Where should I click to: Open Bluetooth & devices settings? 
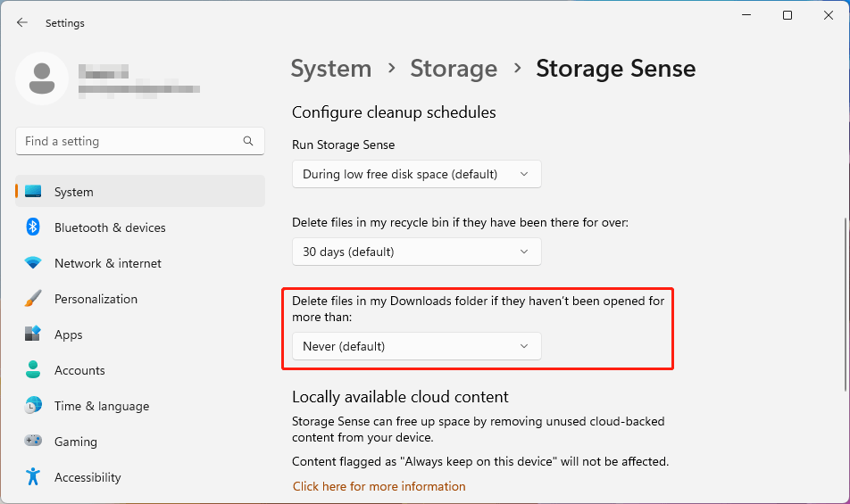click(x=140, y=227)
